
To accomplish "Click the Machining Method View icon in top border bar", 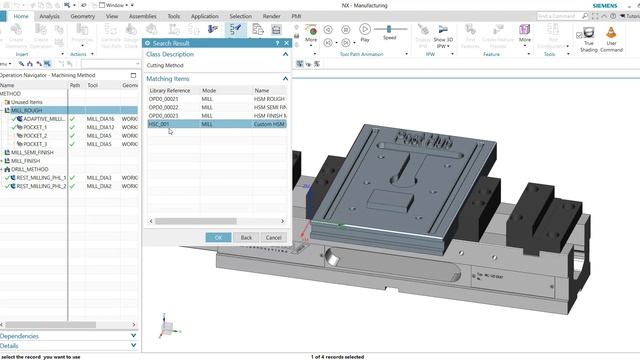I will (47, 64).
